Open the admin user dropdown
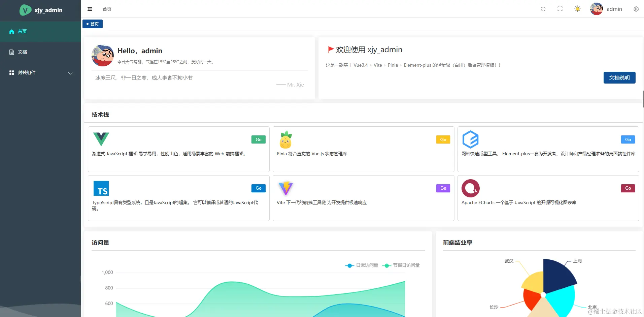This screenshot has width=644, height=317. pos(614,9)
